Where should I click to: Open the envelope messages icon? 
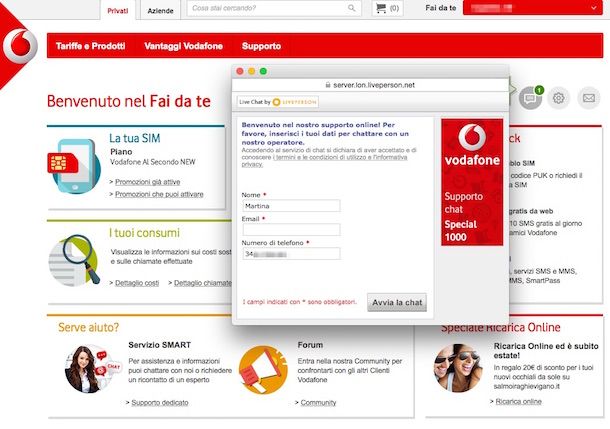(x=589, y=98)
